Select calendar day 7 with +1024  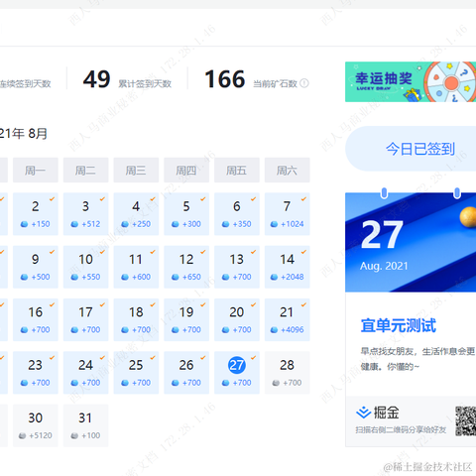[x=287, y=214]
